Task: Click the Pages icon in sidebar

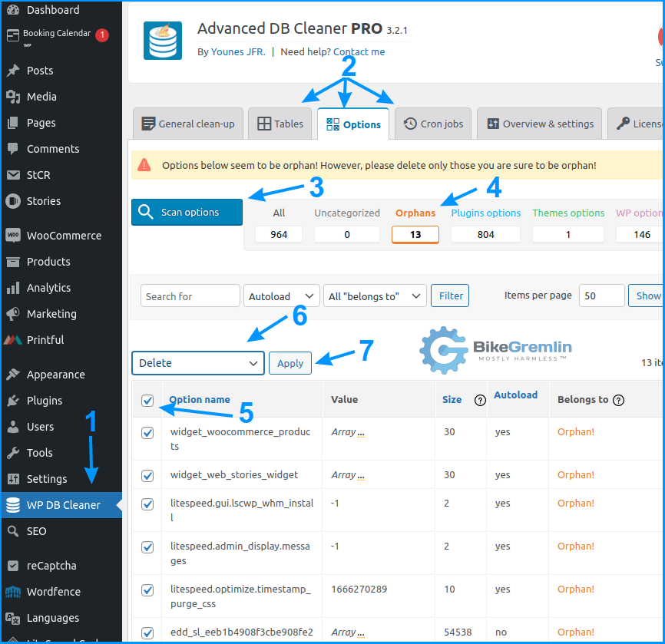Action: [13, 123]
